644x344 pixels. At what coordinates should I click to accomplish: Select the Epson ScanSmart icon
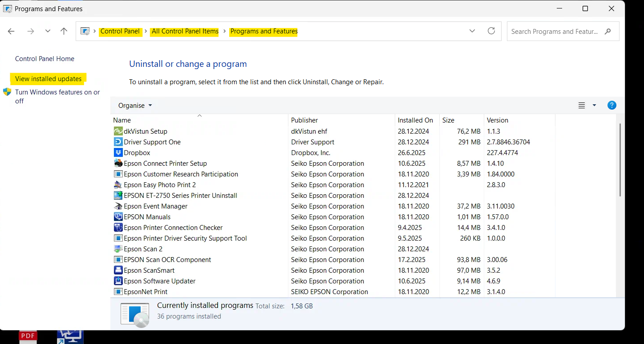[118, 270]
